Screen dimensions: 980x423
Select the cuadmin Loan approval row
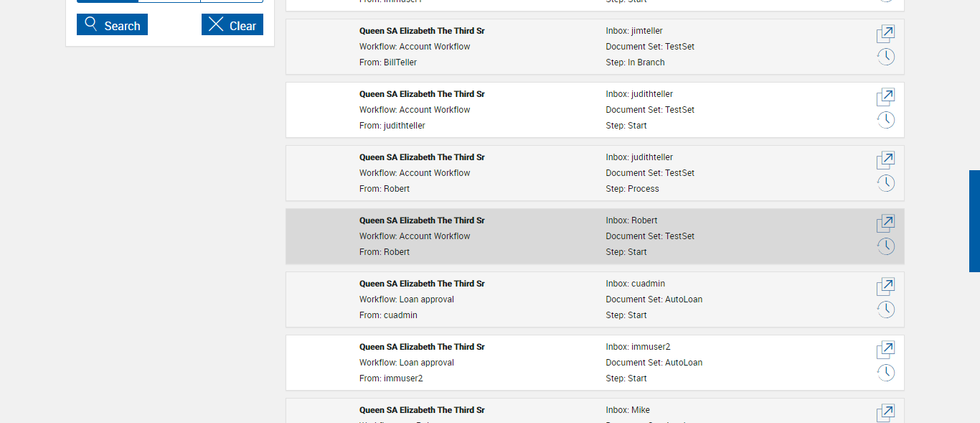tap(538, 299)
